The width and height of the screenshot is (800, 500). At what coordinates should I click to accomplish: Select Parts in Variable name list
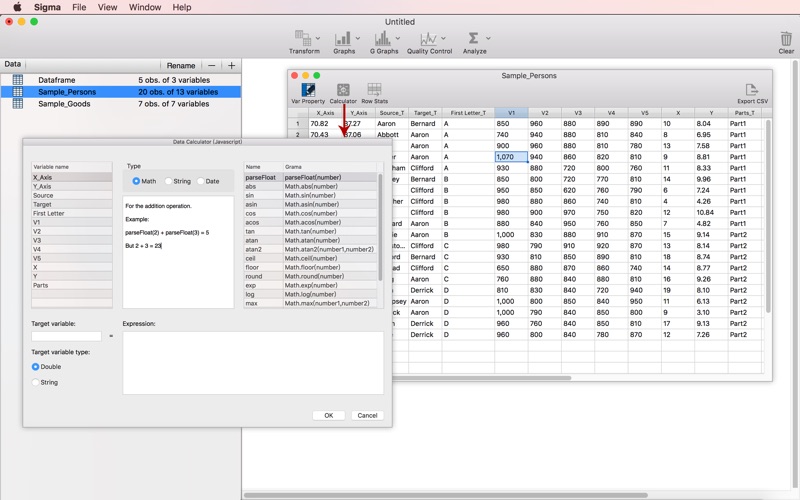coord(72,285)
